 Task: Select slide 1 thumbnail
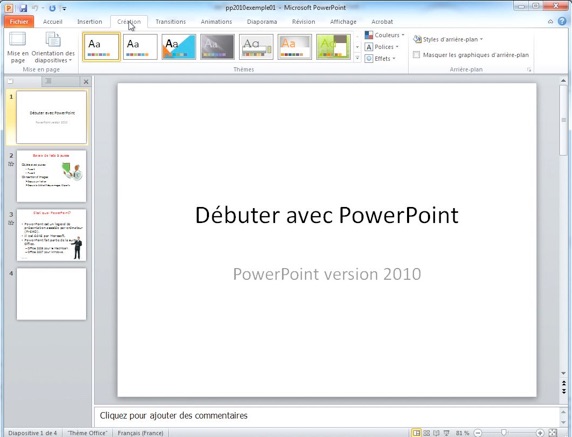click(51, 117)
